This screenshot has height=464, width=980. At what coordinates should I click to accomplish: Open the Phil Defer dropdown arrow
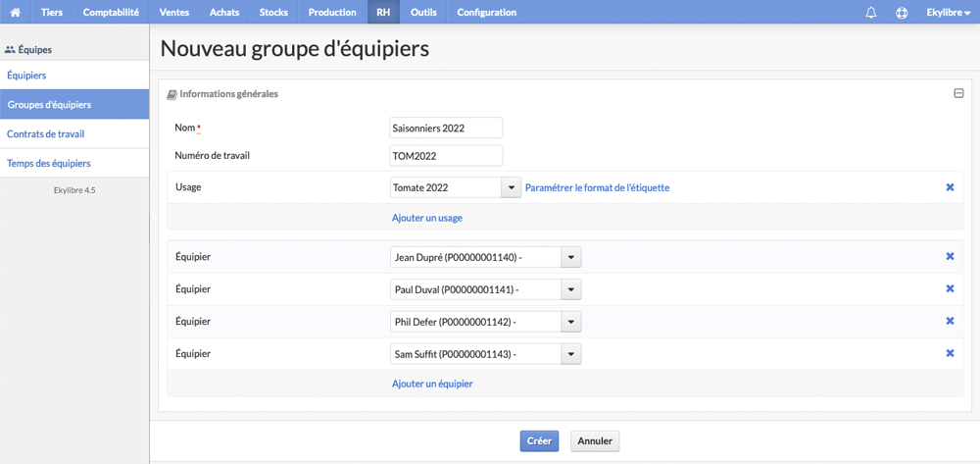pos(571,322)
